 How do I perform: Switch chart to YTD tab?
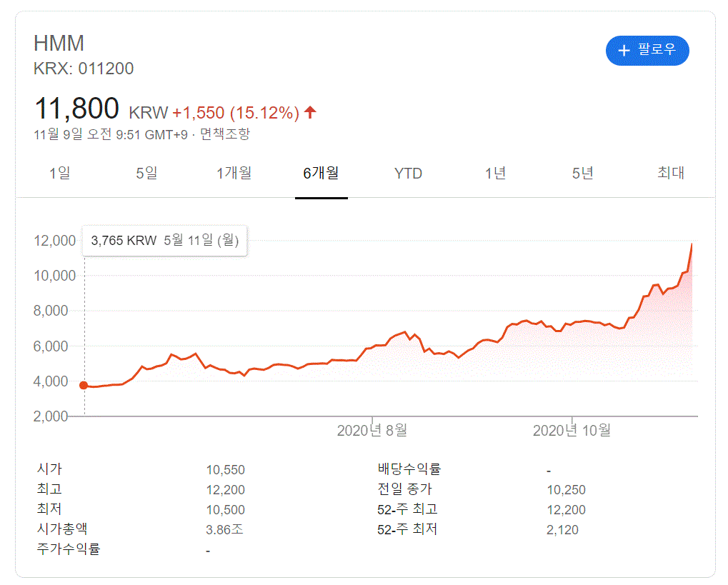[x=408, y=173]
